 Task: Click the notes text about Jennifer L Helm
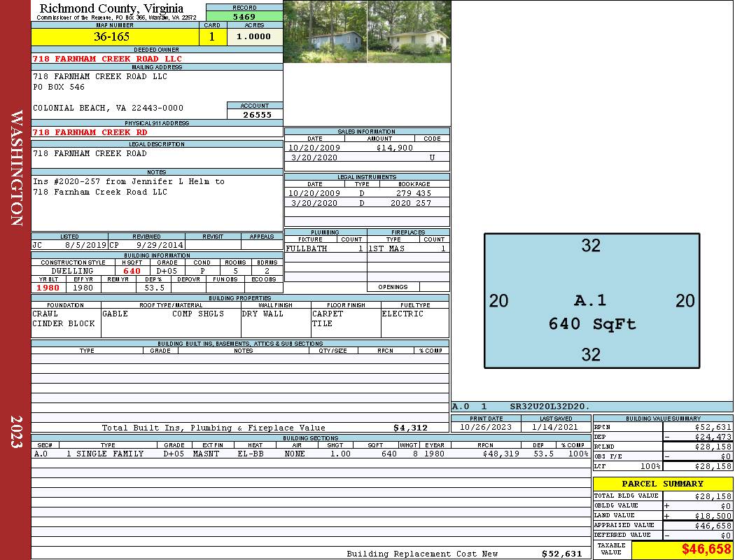click(x=128, y=186)
